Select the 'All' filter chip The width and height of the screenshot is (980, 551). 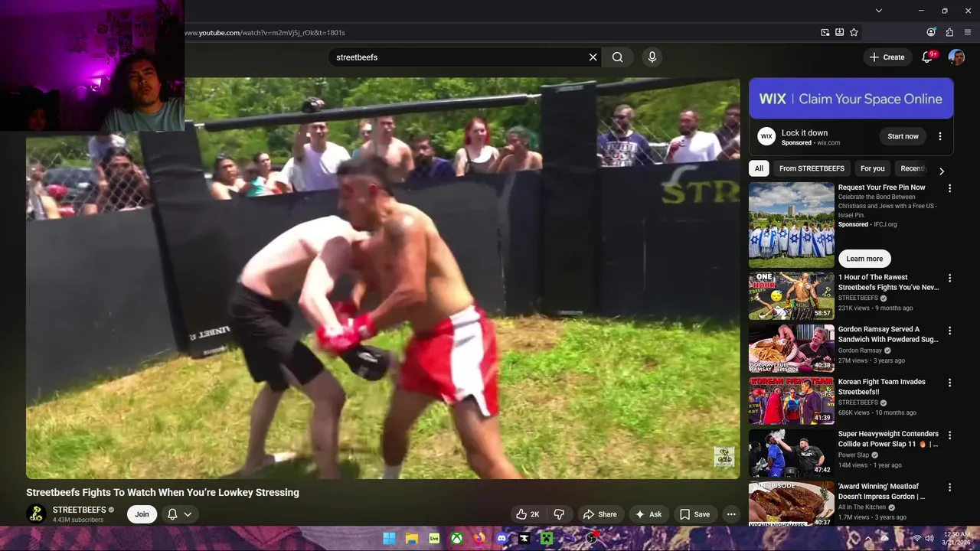click(759, 168)
